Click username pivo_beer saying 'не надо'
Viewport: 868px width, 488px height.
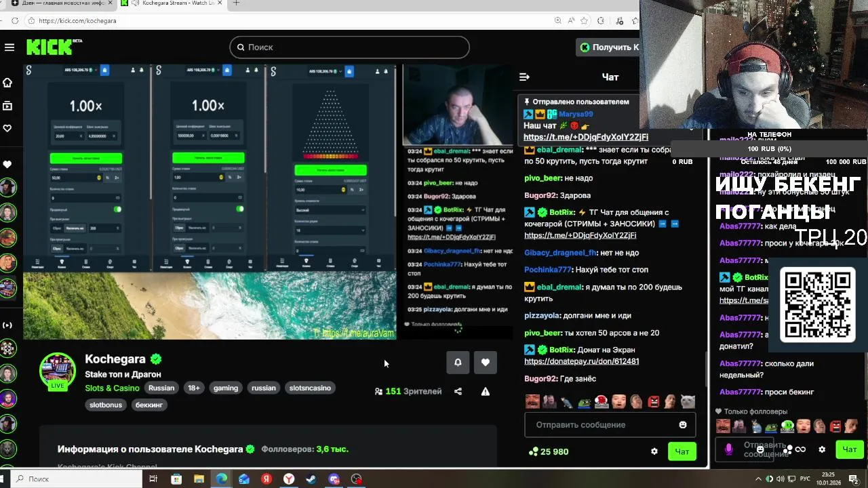tap(543, 178)
